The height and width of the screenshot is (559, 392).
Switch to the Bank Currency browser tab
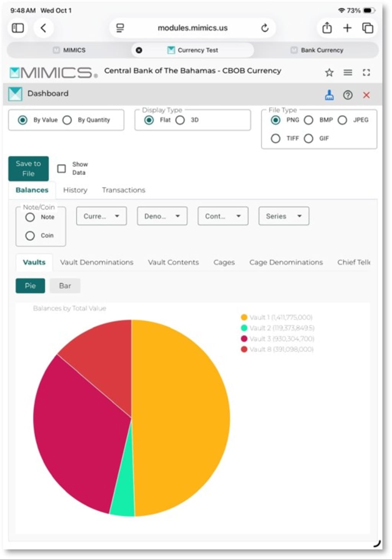317,50
